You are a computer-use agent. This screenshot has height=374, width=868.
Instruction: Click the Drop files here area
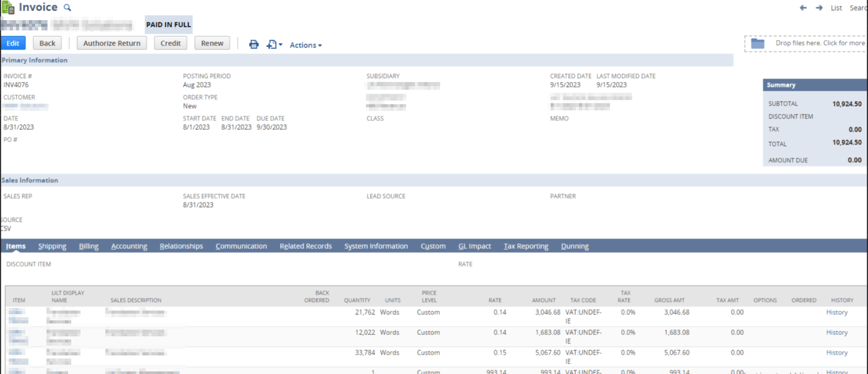[806, 43]
